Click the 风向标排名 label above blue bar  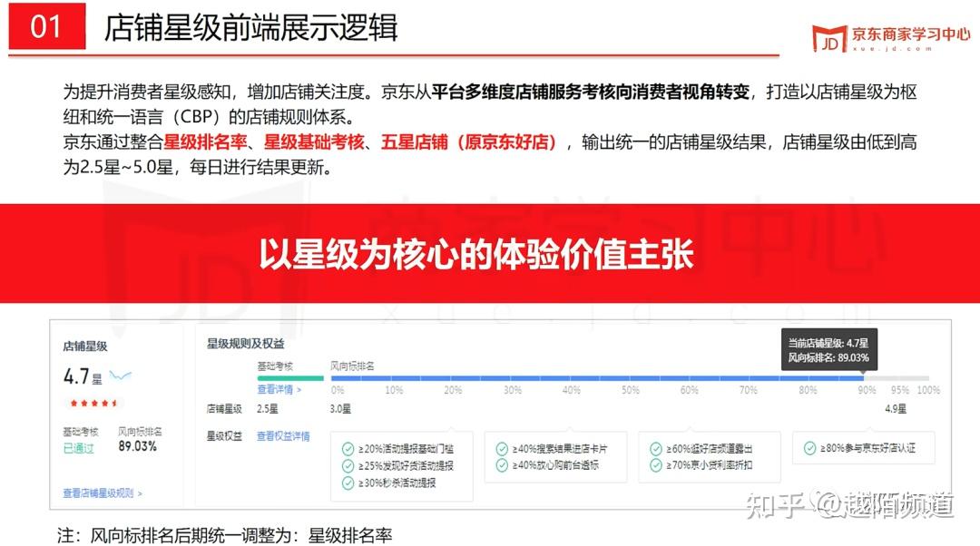click(352, 366)
